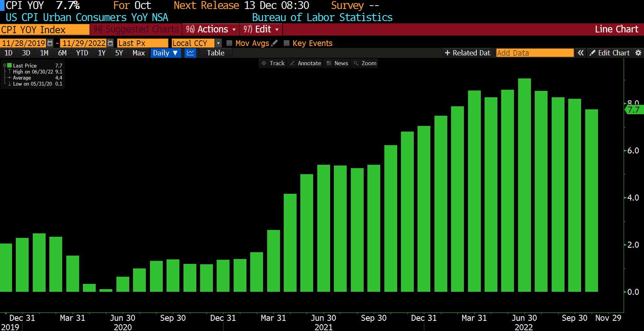
Task: Open the start date calendar picker icon
Action: coord(50,43)
